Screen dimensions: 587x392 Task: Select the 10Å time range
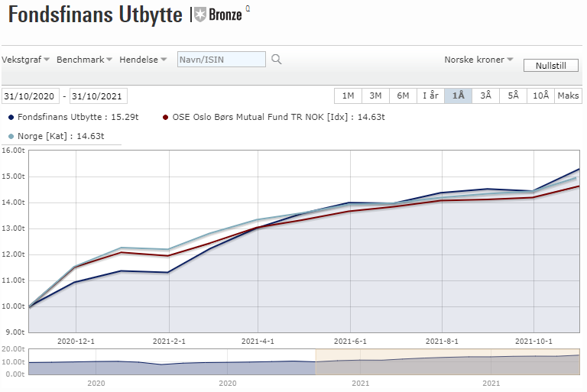[x=540, y=96]
